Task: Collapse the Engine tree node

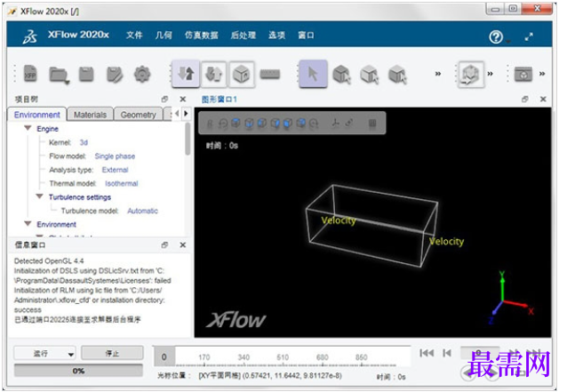Action: 28,128
